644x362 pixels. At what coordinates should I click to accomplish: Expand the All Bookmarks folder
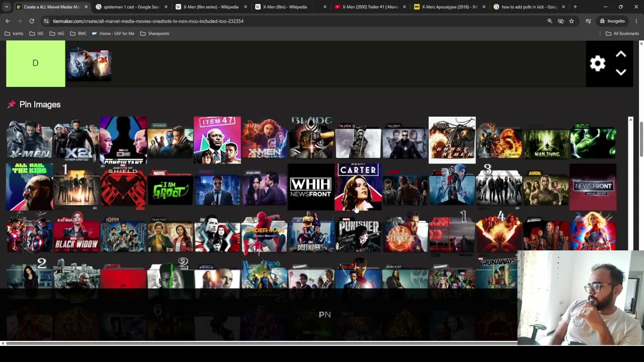tap(622, 34)
